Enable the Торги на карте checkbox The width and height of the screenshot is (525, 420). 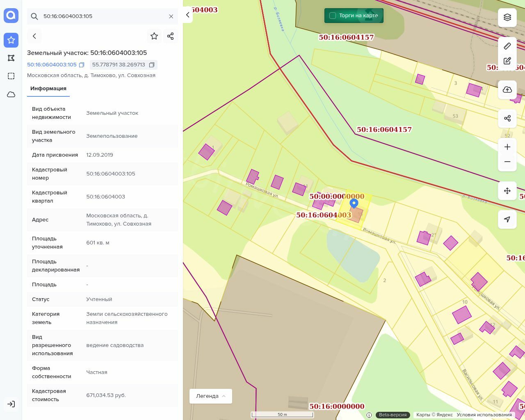point(333,16)
